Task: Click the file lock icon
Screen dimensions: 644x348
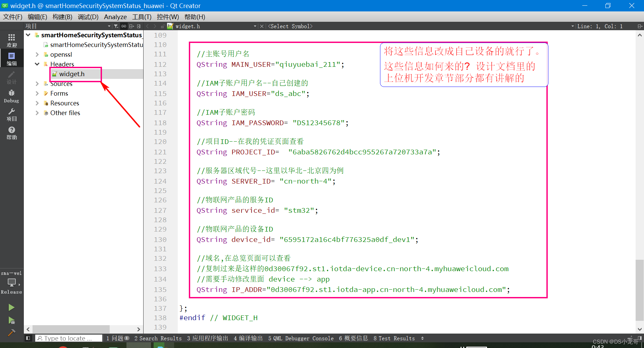Action: (163, 26)
